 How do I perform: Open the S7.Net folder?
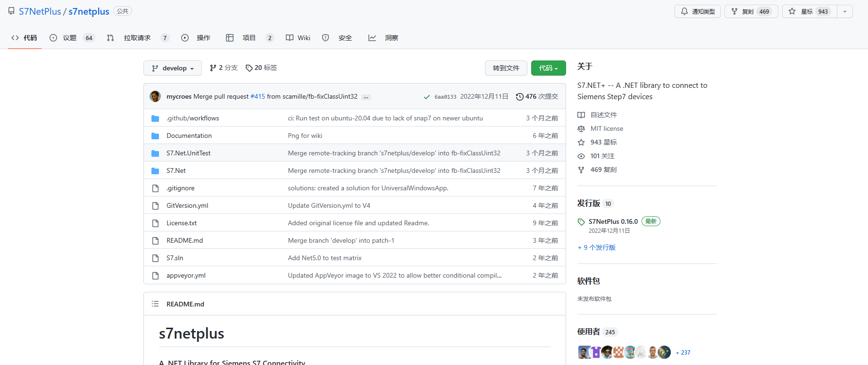coord(176,170)
